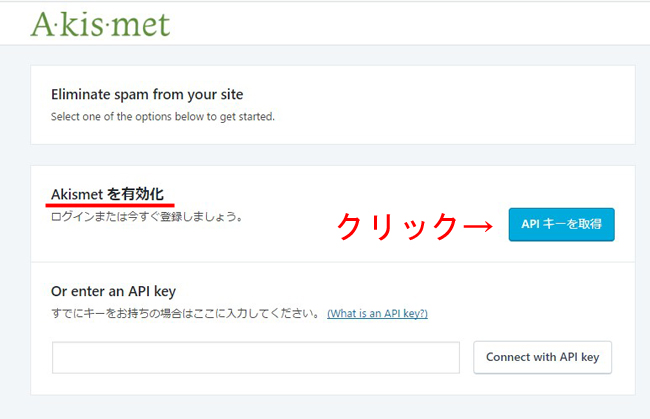Image resolution: width=650 pixels, height=419 pixels.
Task: Click the Akismet logo
Action: point(100,24)
